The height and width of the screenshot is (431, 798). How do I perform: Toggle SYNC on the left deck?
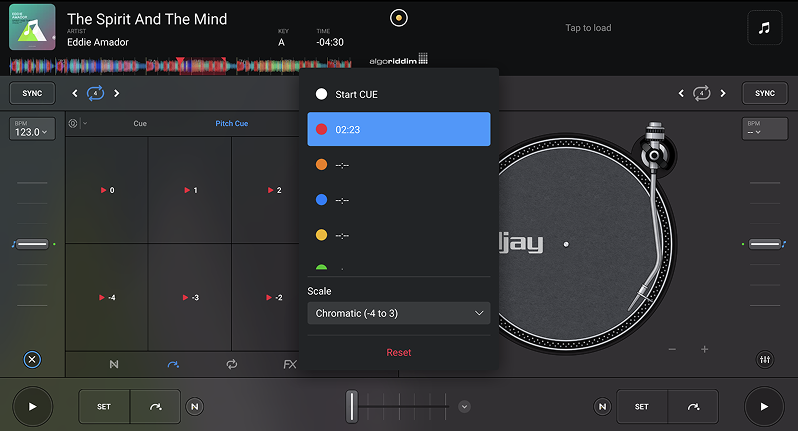coord(32,93)
